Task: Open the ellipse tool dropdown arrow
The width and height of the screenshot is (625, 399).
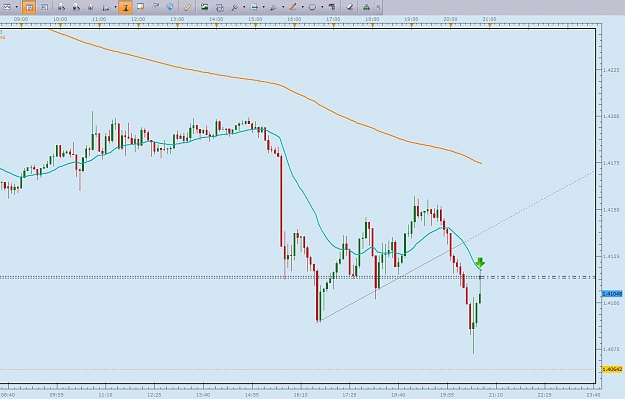Action: click(322, 7)
